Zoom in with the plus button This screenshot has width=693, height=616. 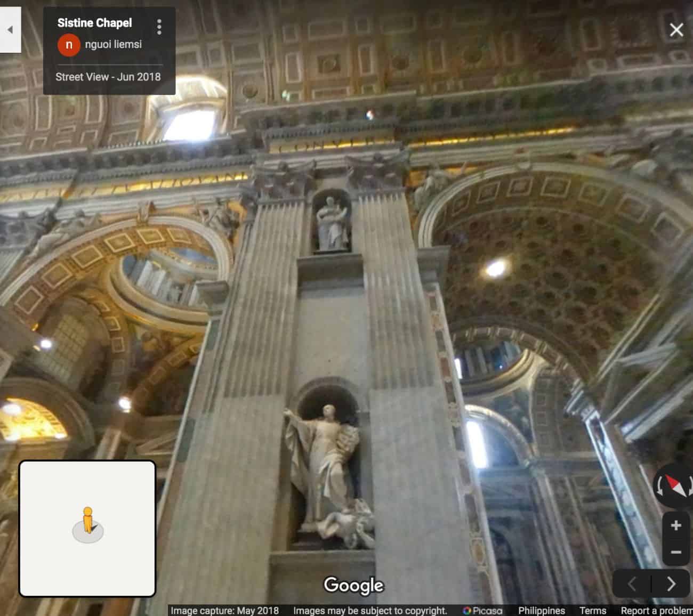coord(676,525)
